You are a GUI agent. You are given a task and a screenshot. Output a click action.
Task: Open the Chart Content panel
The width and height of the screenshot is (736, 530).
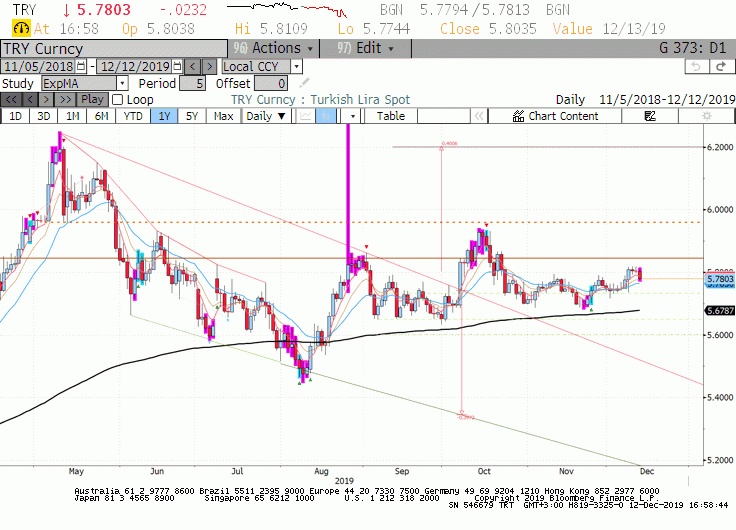(555, 116)
